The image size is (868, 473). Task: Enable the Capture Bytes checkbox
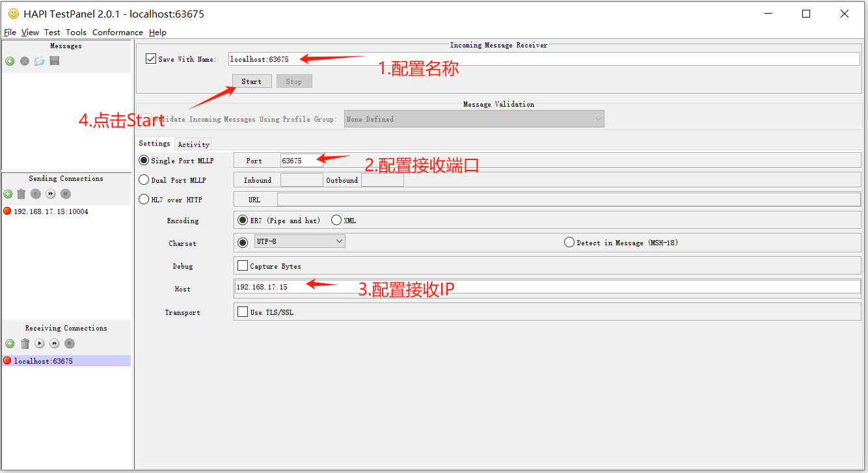pyautogui.click(x=243, y=265)
